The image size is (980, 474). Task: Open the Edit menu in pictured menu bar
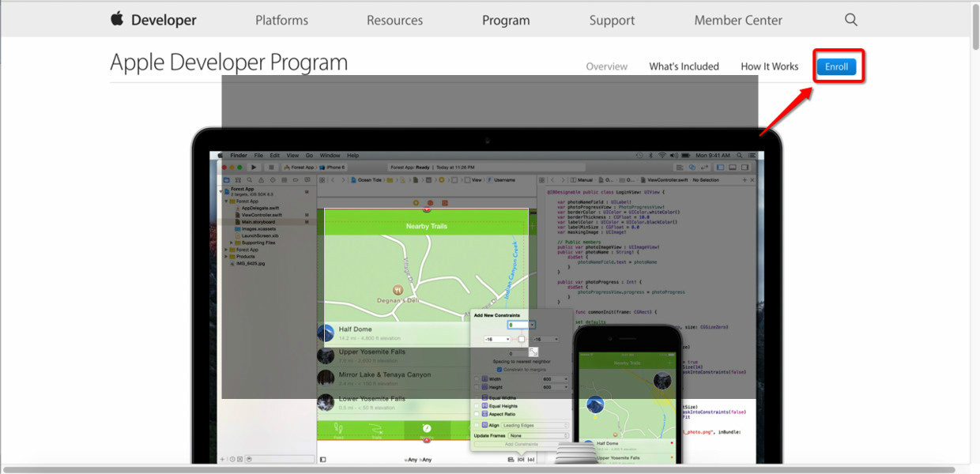tap(274, 156)
